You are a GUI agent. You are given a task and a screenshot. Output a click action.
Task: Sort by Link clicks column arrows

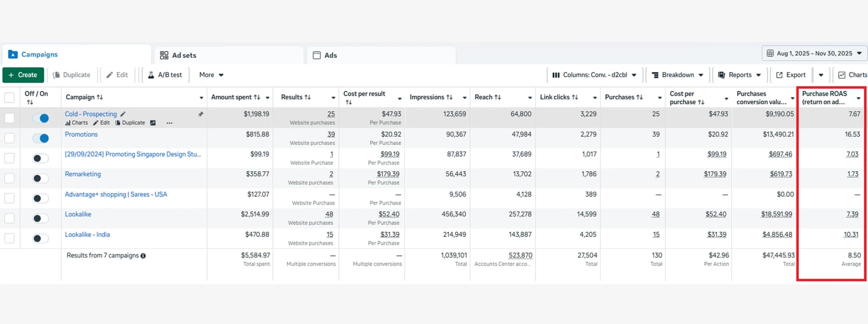point(575,97)
